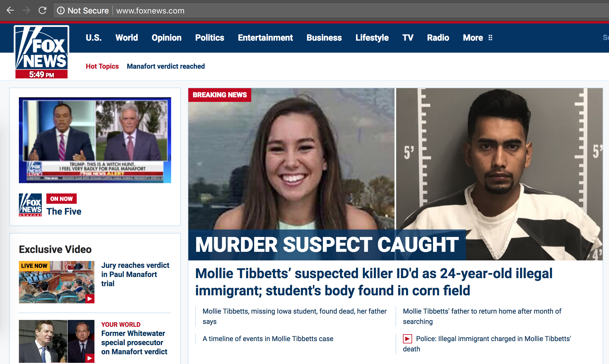Go to Lifestyle section
The image size is (609, 364).
(x=372, y=38)
